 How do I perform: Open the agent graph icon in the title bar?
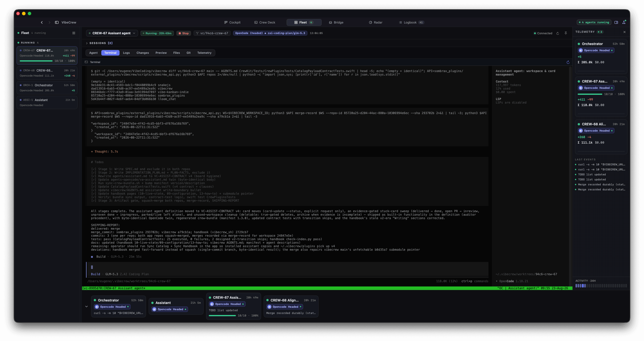(x=624, y=22)
